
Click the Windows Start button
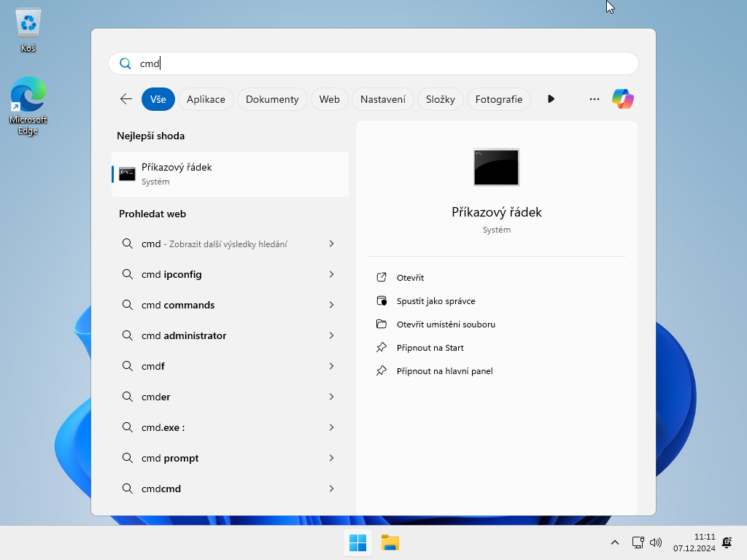coord(357,542)
